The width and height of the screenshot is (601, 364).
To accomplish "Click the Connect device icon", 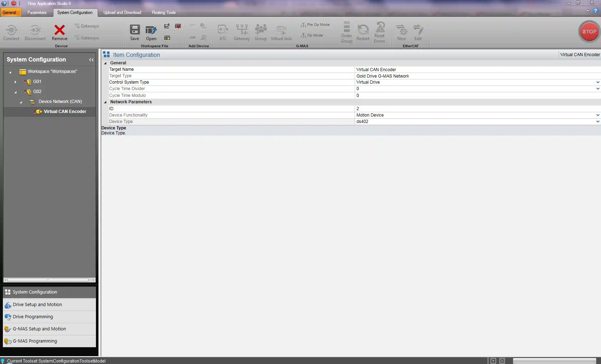I will coord(11,33).
